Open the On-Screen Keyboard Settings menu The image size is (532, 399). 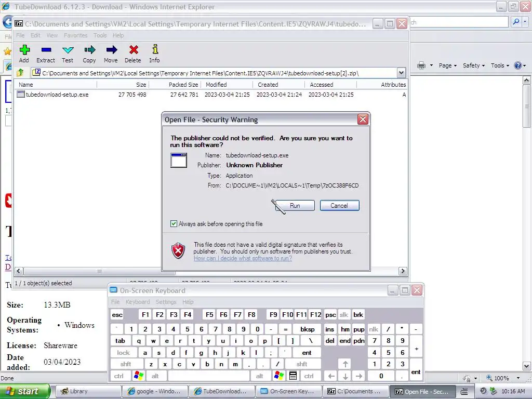[166, 302]
